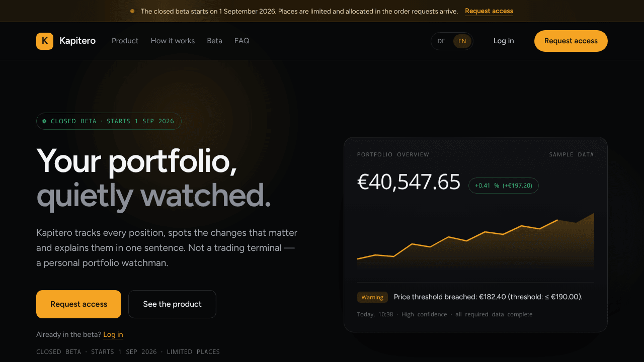644x362 pixels.
Task: Click the orange dot in the announcement banner
Action: [x=132, y=11]
